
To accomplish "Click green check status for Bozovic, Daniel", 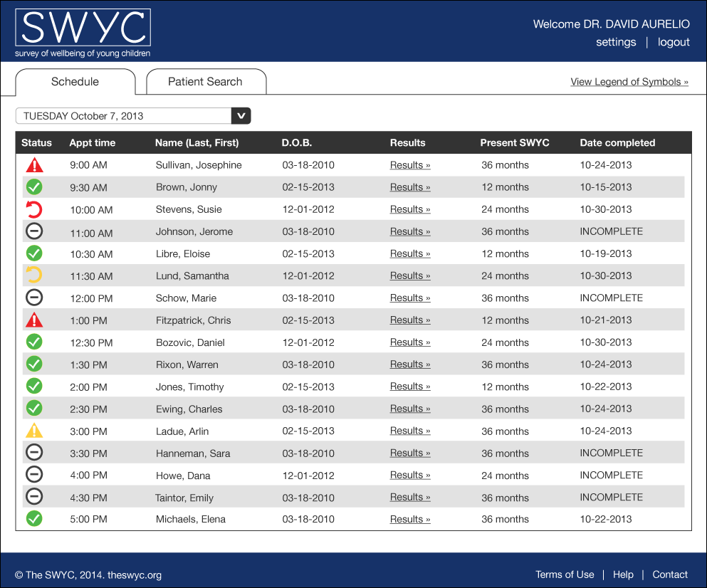I will tap(34, 342).
